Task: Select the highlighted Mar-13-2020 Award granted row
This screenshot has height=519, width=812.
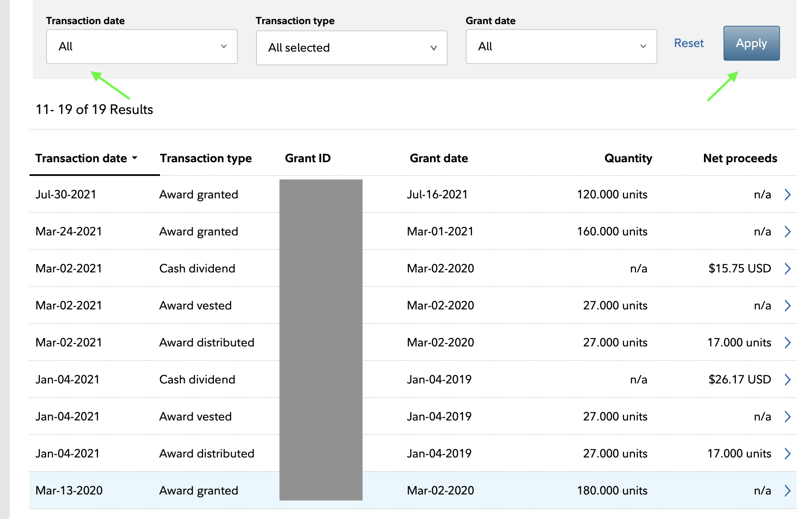Action: pos(199,491)
